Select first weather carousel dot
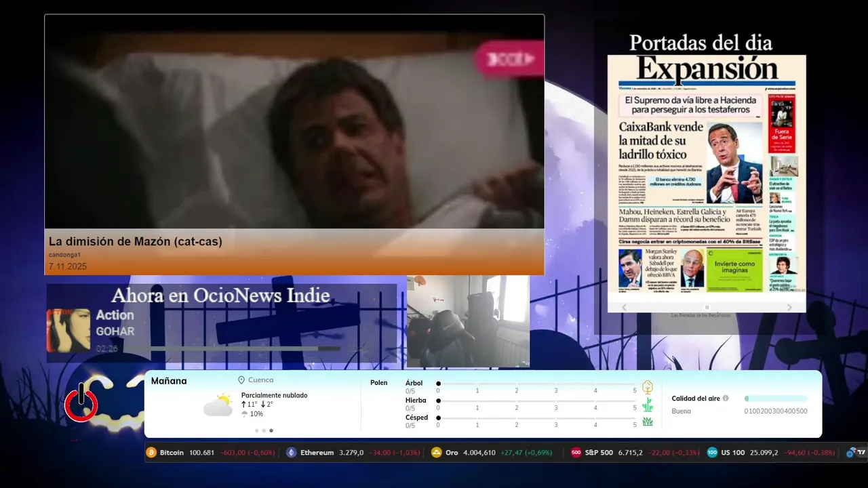The image size is (868, 488). click(x=256, y=430)
